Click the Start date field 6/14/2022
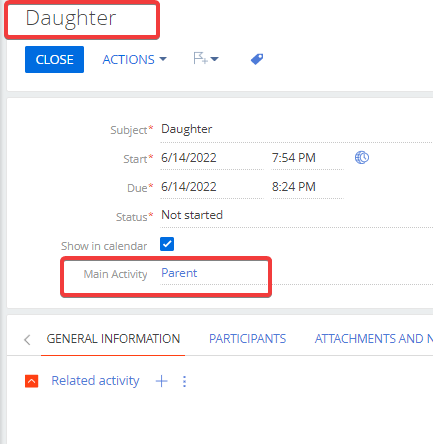The width and height of the screenshot is (433, 444). [x=212, y=158]
